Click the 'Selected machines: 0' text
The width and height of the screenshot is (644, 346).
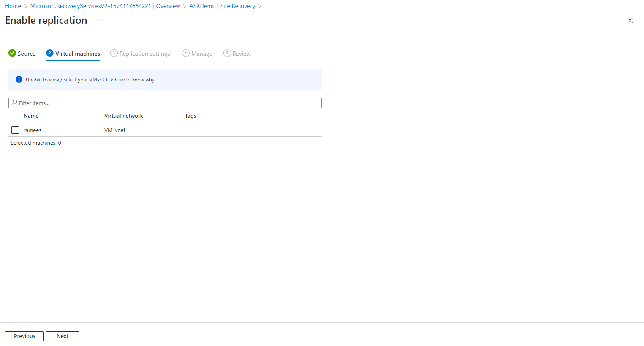36,143
